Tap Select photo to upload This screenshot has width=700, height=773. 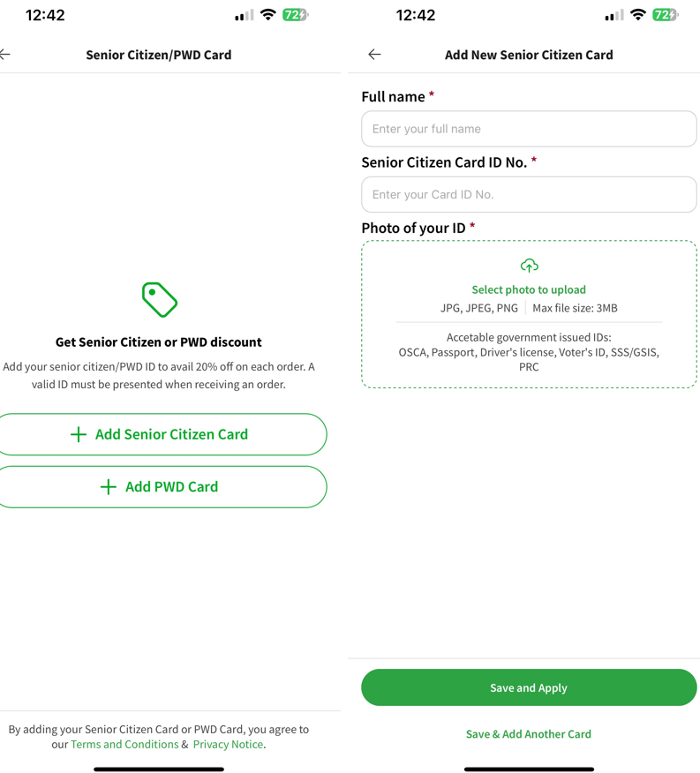[x=529, y=289]
